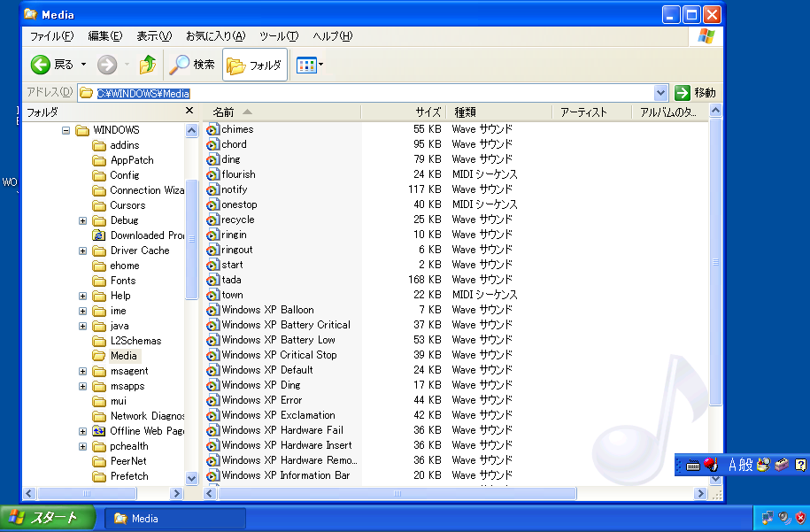Viewport: 810px width, 532px height.
Task: Sort by the アーティスト column header
Action: point(592,112)
